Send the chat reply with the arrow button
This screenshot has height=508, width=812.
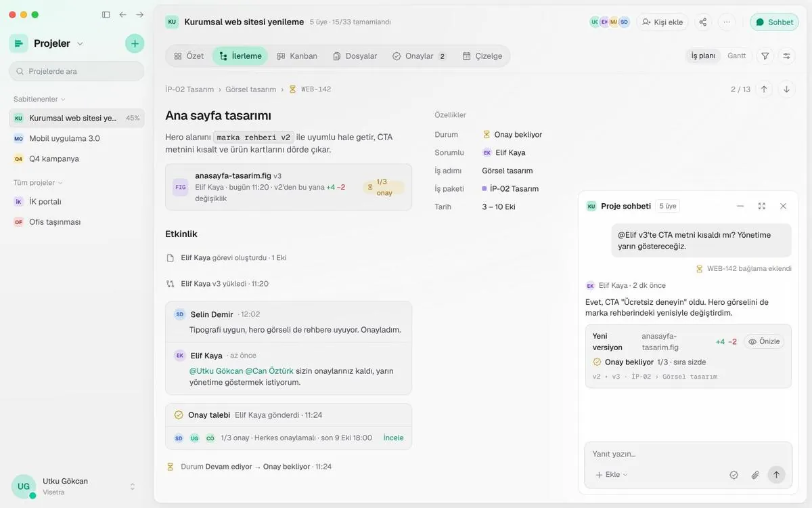(x=776, y=475)
